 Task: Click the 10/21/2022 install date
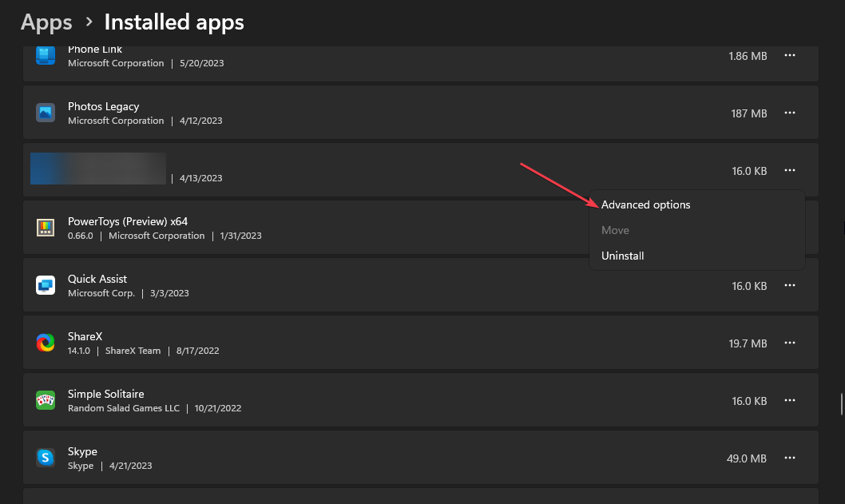pyautogui.click(x=218, y=408)
